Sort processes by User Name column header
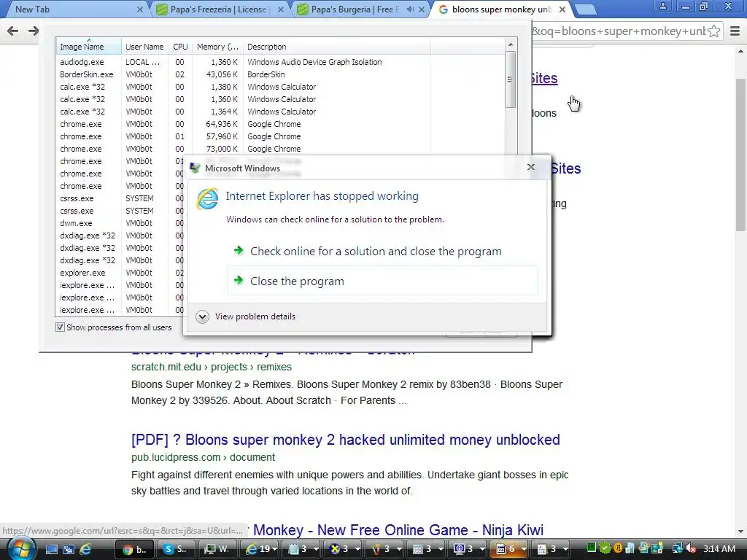This screenshot has height=560, width=747. coord(144,47)
